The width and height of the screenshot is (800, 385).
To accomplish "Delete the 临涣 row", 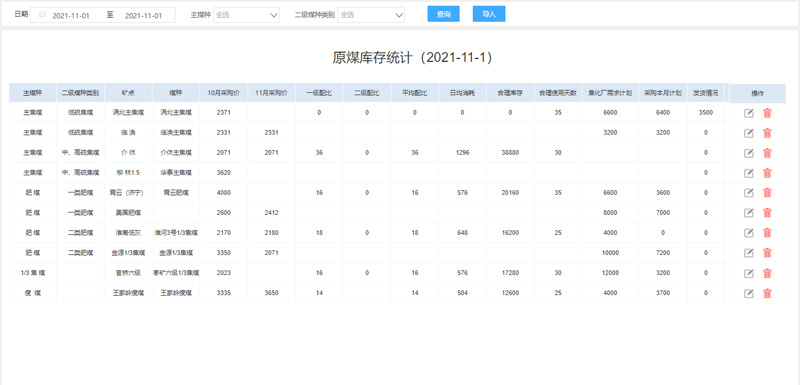I will point(767,133).
